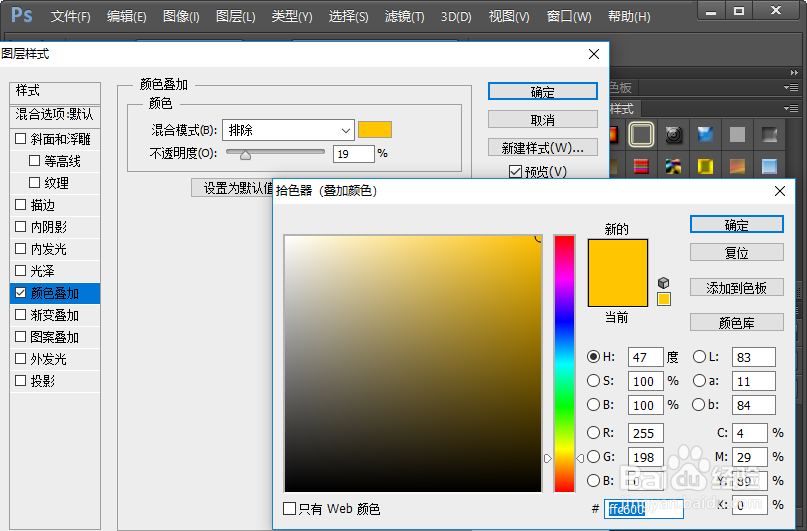This screenshot has height=531, width=807.
Task: Open Color Libraries (颜色库) button
Action: [736, 323]
